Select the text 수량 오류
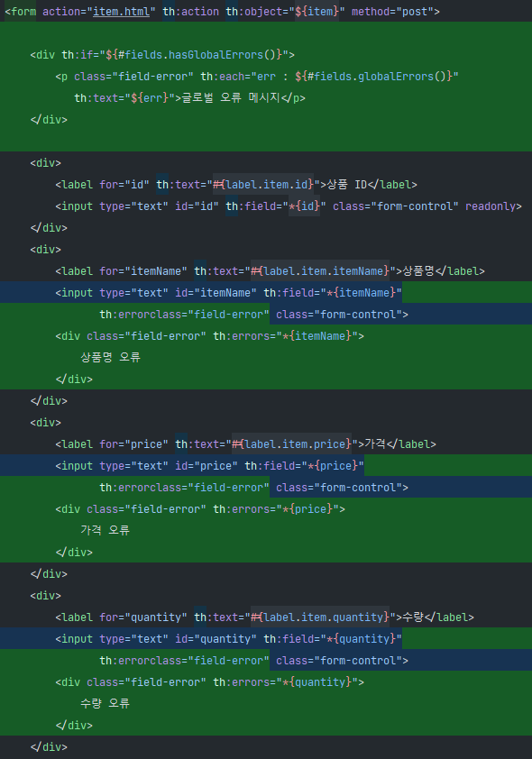532x759 pixels. [105, 703]
